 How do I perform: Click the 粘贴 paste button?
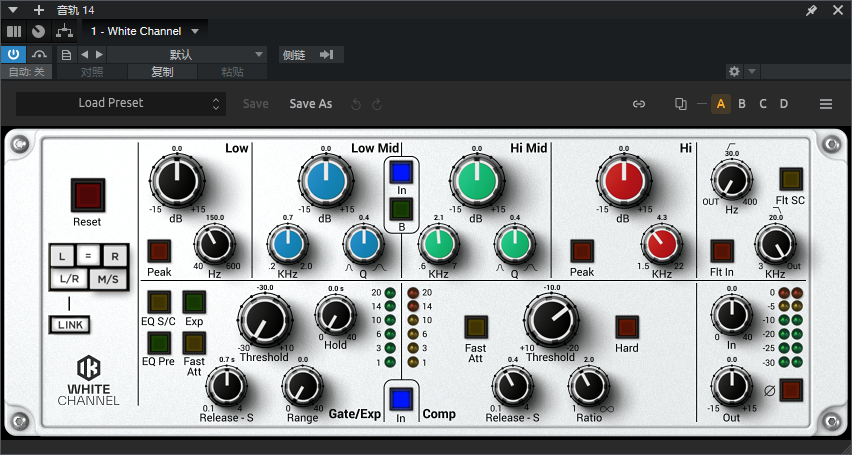(233, 72)
